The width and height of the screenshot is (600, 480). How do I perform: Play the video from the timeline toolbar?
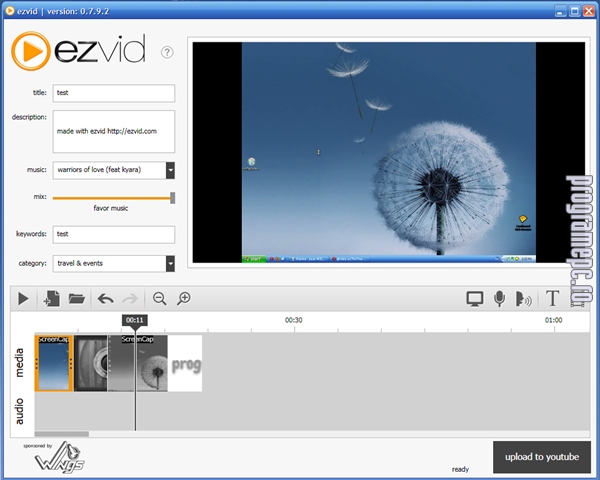pos(23,299)
